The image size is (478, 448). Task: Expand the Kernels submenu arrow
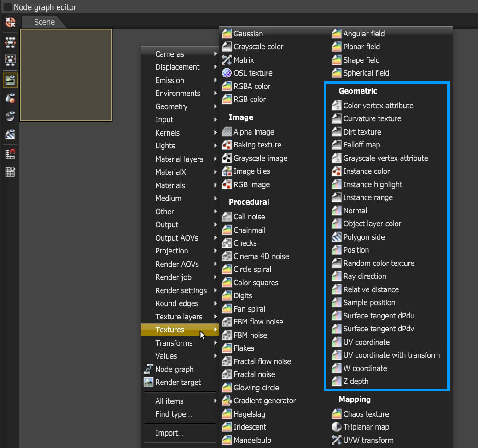pyautogui.click(x=216, y=132)
